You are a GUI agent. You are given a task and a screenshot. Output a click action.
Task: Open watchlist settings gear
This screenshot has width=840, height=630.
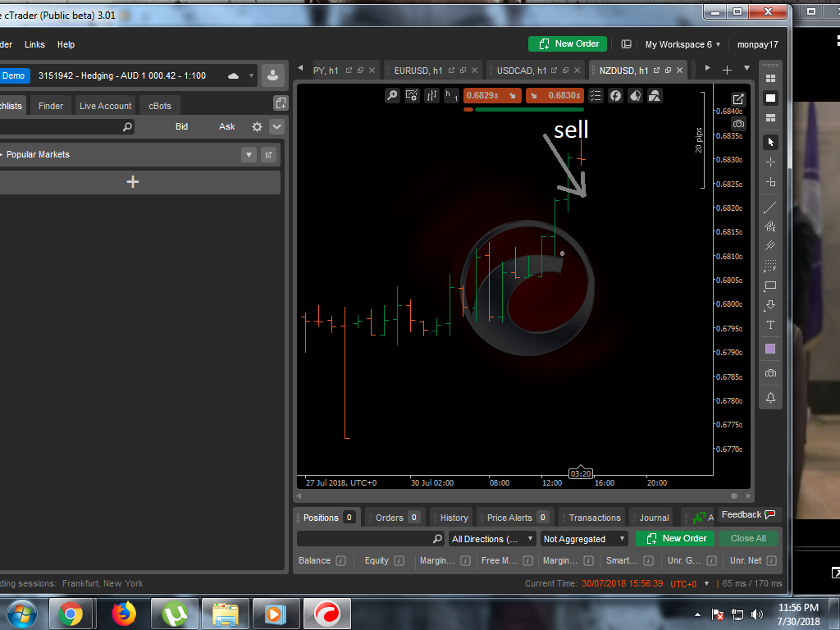point(257,127)
